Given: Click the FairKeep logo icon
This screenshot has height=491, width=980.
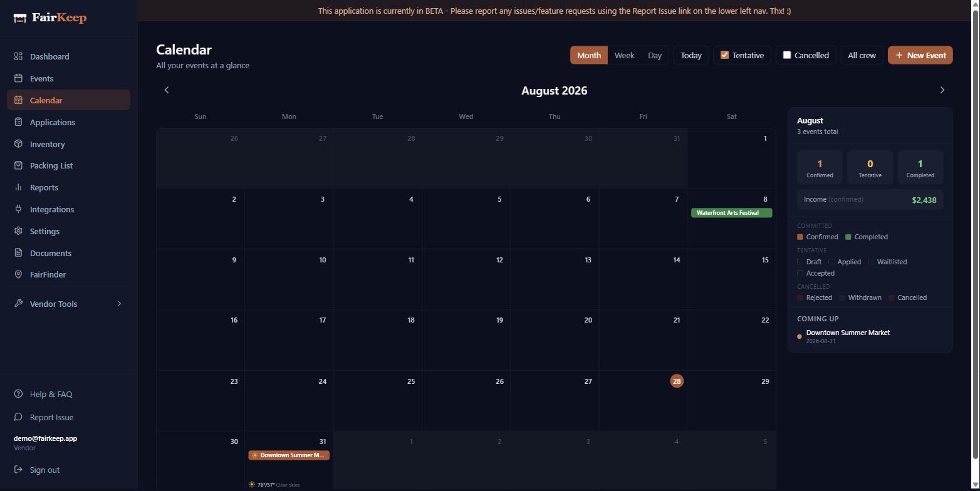Looking at the screenshot, I should (20, 18).
